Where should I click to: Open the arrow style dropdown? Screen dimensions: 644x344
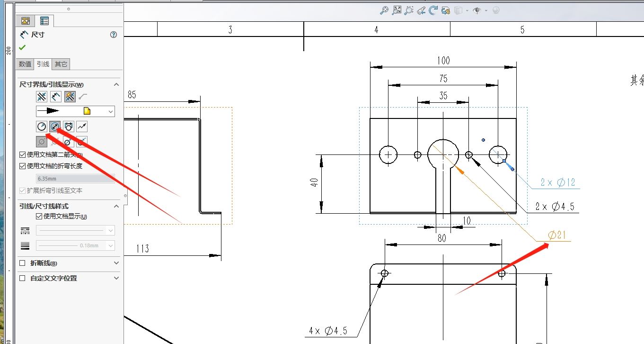pyautogui.click(x=111, y=111)
